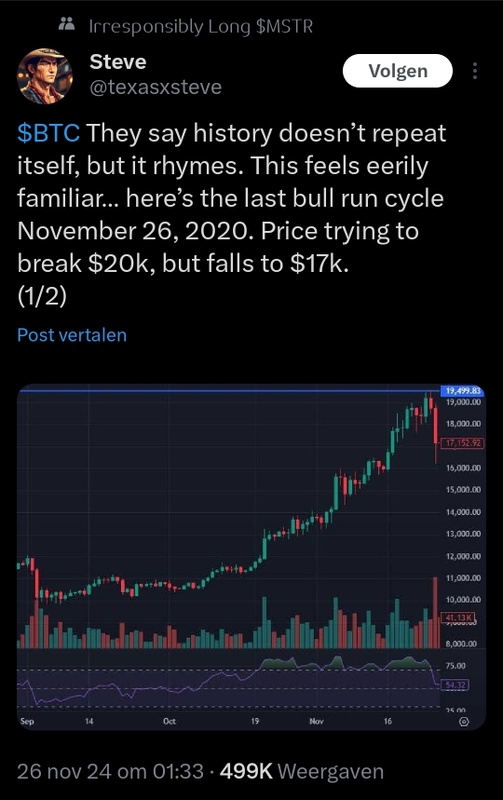This screenshot has width=503, height=800.
Task: Click the community people icon above the post
Action: [67, 24]
